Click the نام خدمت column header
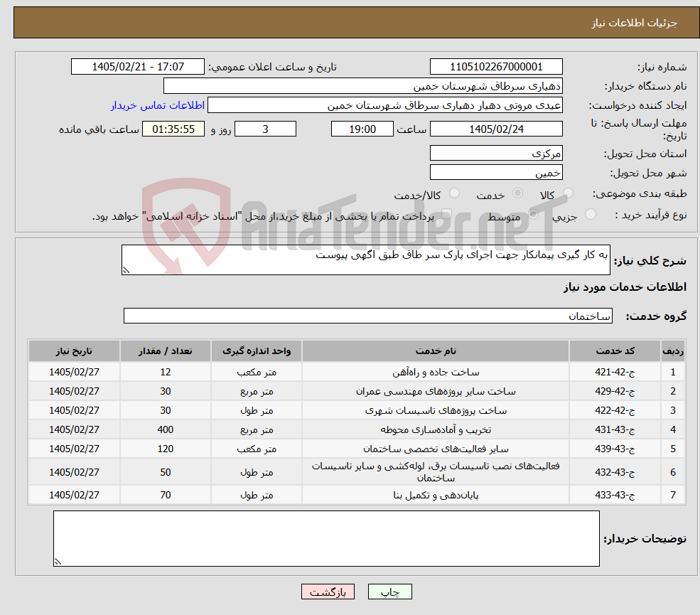Viewport: 700px width, 615px height. click(436, 351)
